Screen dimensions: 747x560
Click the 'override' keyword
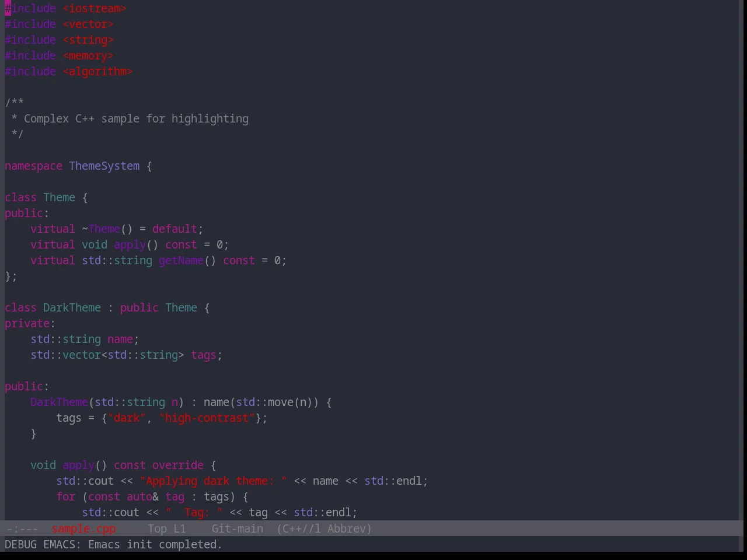(x=178, y=466)
